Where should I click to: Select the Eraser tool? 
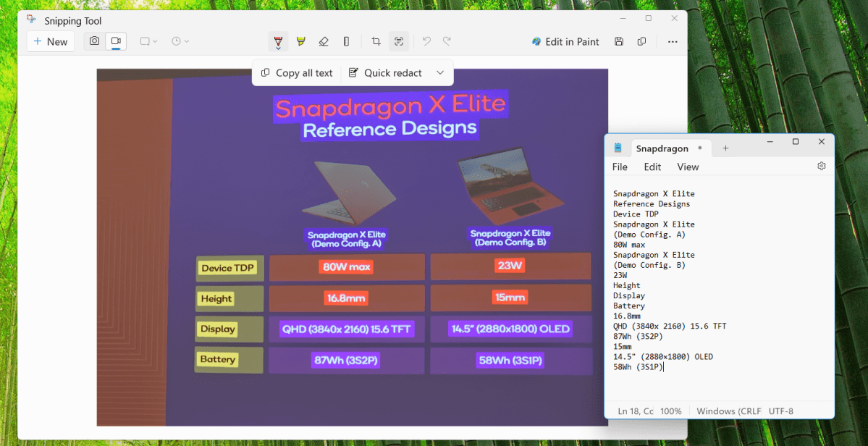pyautogui.click(x=324, y=41)
